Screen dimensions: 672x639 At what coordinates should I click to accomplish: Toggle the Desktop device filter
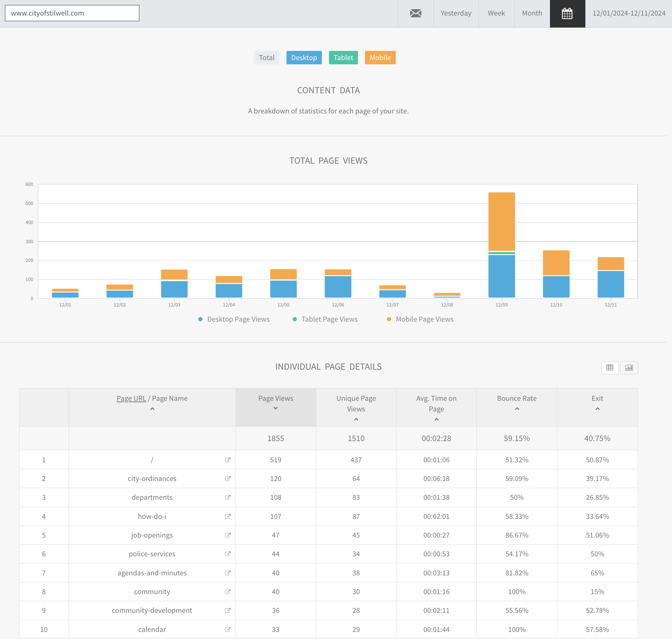[304, 58]
